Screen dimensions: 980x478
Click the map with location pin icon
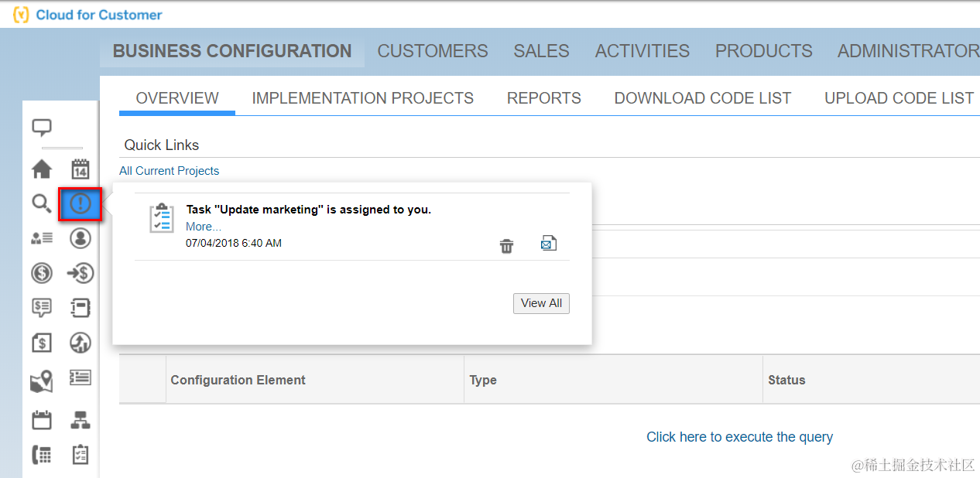42,381
